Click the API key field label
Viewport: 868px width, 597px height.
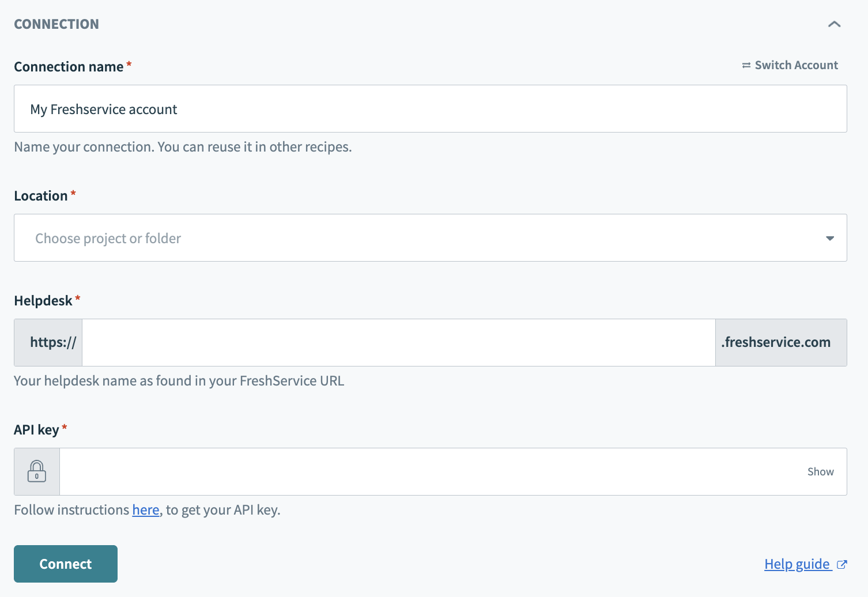[x=36, y=430]
